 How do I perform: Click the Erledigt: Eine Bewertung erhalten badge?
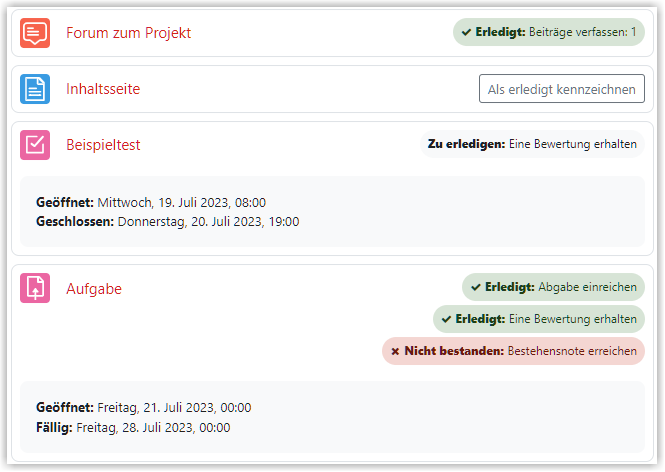pos(539,319)
